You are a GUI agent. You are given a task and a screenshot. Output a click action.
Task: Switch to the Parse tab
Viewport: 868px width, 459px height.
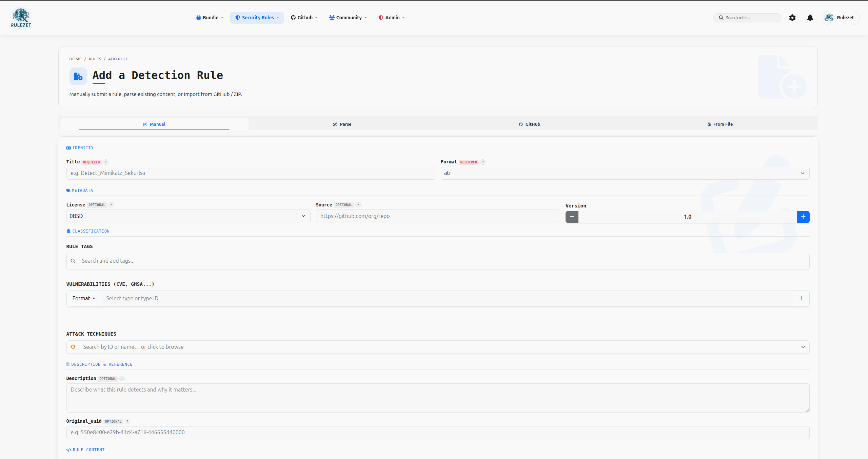pyautogui.click(x=342, y=124)
